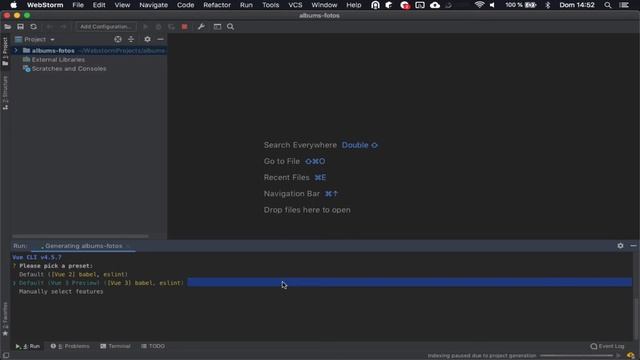Open the File menu

click(78, 5)
